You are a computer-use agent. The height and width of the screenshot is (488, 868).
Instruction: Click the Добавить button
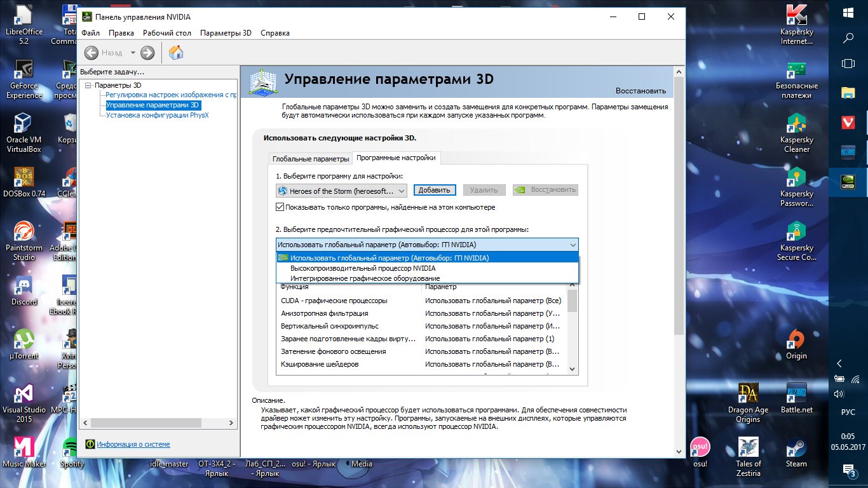point(435,190)
